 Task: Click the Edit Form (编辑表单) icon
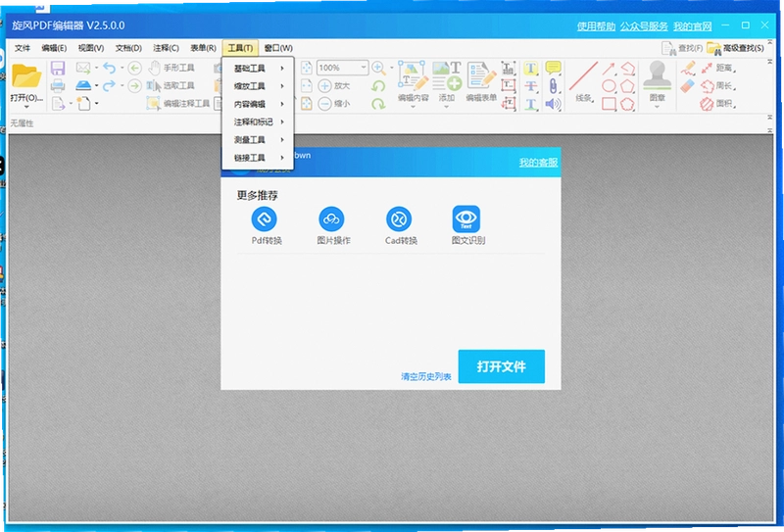pos(481,76)
